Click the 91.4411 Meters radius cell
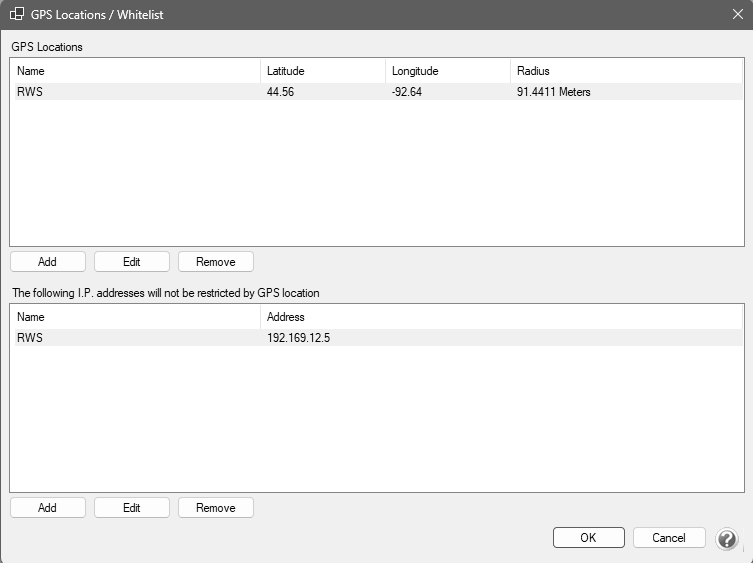This screenshot has width=753, height=563. click(553, 92)
